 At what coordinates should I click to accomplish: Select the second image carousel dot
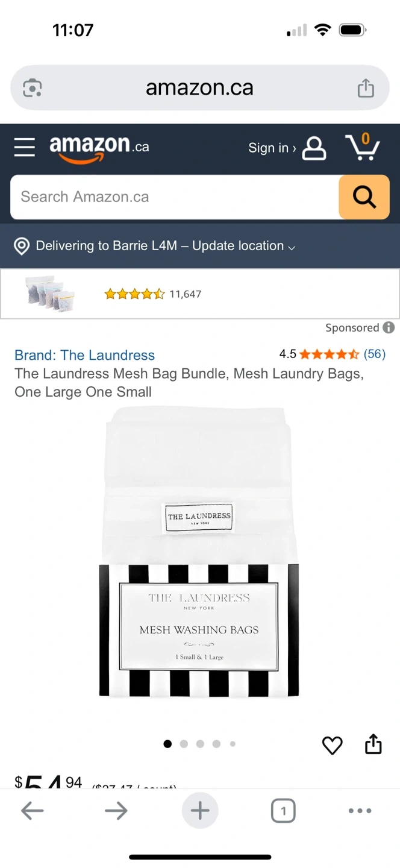tap(184, 744)
